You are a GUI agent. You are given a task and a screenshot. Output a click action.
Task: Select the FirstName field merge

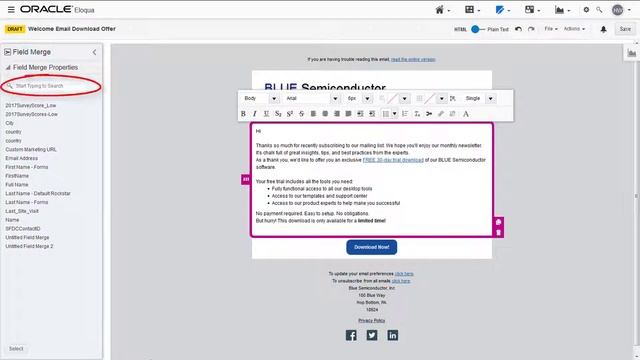(17, 176)
